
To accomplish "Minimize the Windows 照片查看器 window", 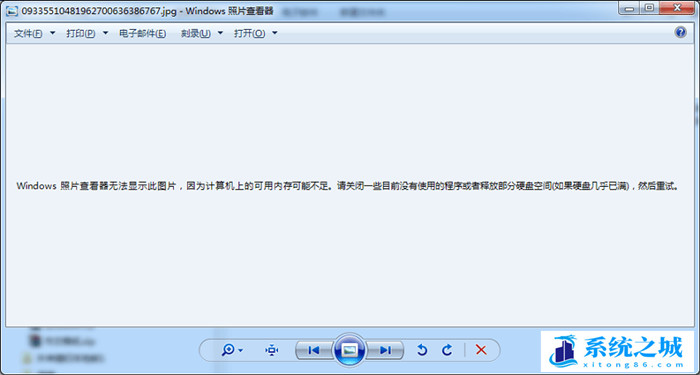I will tap(629, 8).
